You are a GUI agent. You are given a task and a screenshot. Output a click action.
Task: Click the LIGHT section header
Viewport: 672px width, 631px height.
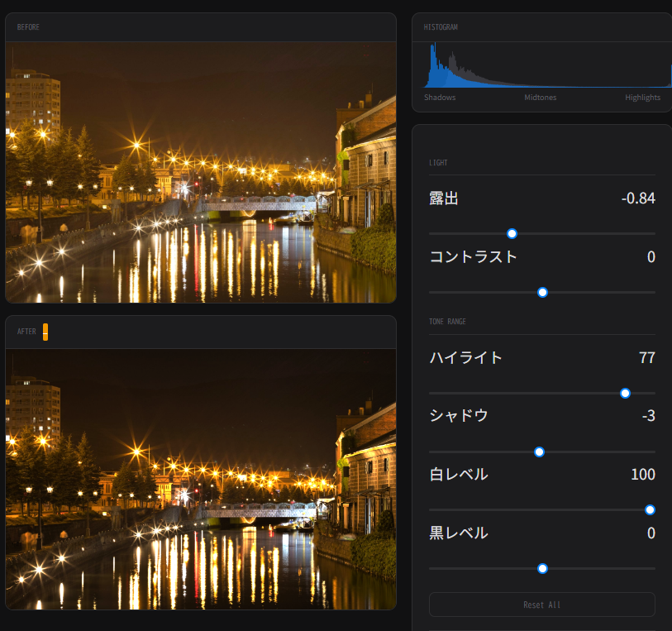438,163
